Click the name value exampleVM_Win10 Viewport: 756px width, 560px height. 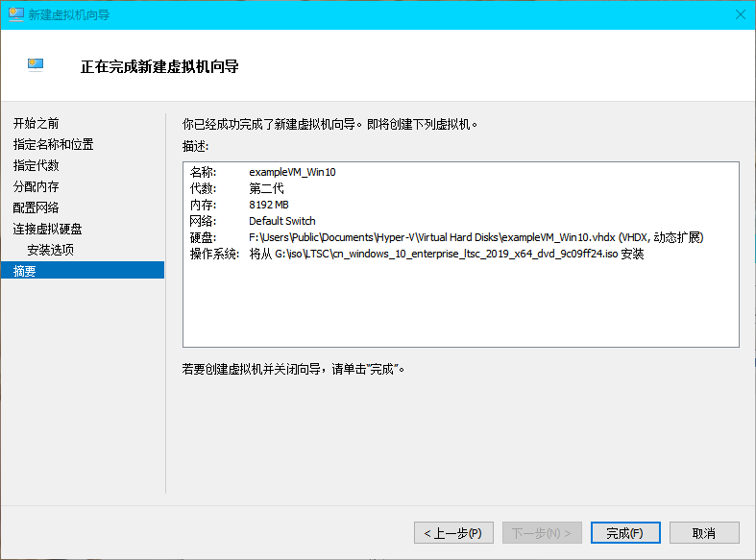pos(292,172)
